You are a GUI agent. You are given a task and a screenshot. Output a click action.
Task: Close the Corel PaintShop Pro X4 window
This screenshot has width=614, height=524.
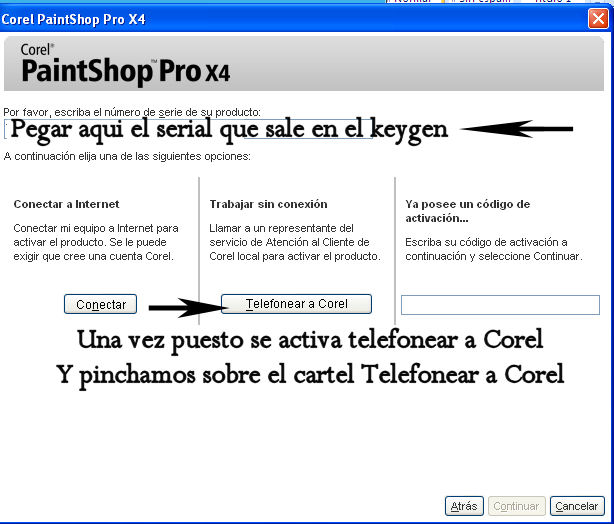pyautogui.click(x=598, y=18)
